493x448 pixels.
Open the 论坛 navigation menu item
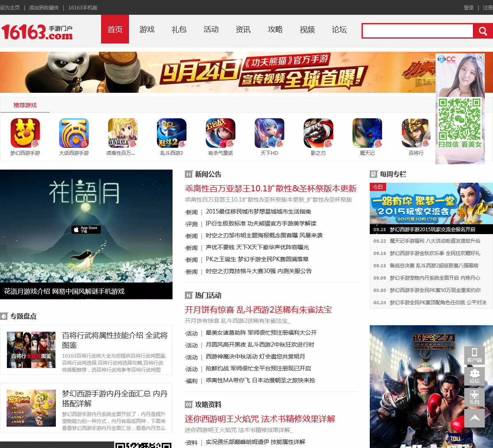[x=339, y=29]
